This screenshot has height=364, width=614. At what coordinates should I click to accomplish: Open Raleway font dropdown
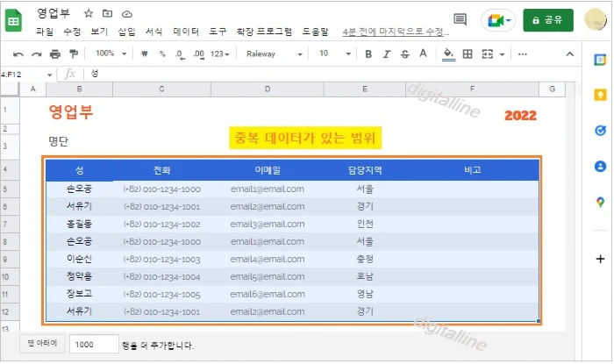274,54
